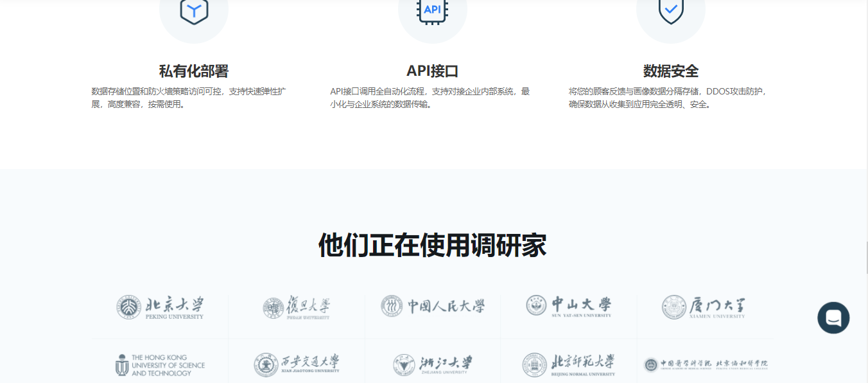Select the Xi'an Jiaotong University logo
This screenshot has width=868, height=383.
[297, 364]
